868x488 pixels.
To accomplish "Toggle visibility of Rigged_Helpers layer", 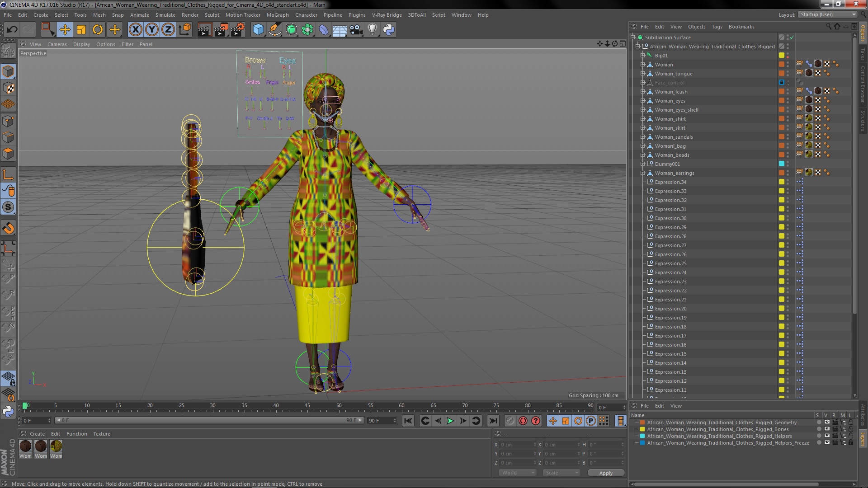I will [827, 436].
